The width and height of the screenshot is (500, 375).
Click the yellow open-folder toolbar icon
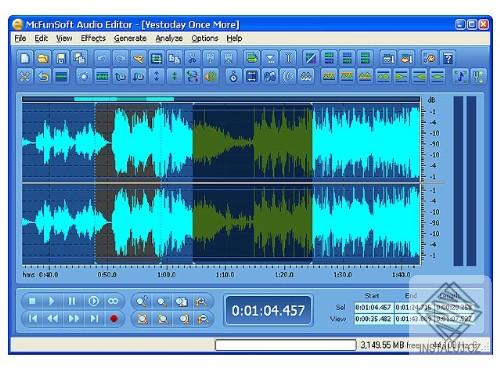tap(43, 58)
